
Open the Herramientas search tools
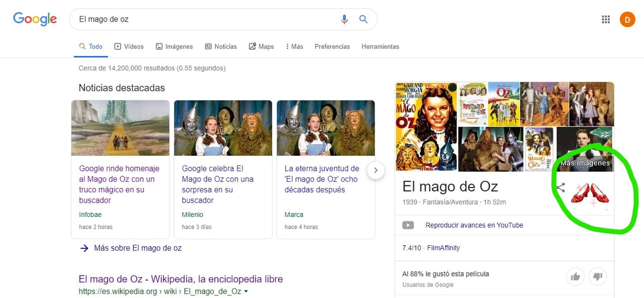[380, 46]
